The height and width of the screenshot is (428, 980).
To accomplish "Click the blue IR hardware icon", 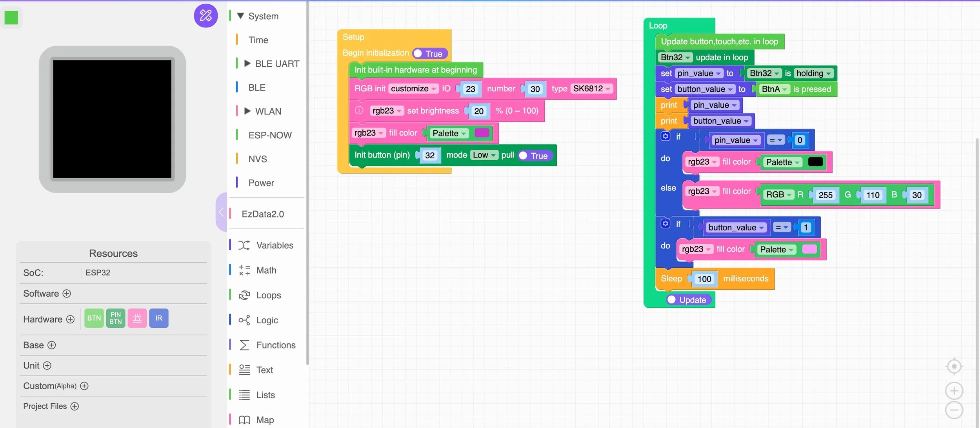I will coord(158,318).
